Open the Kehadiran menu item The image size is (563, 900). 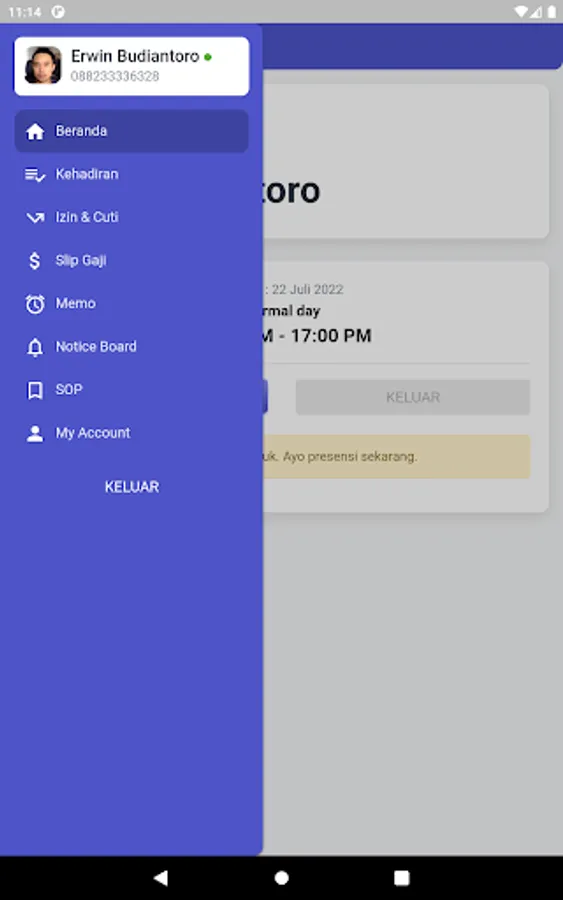point(131,174)
